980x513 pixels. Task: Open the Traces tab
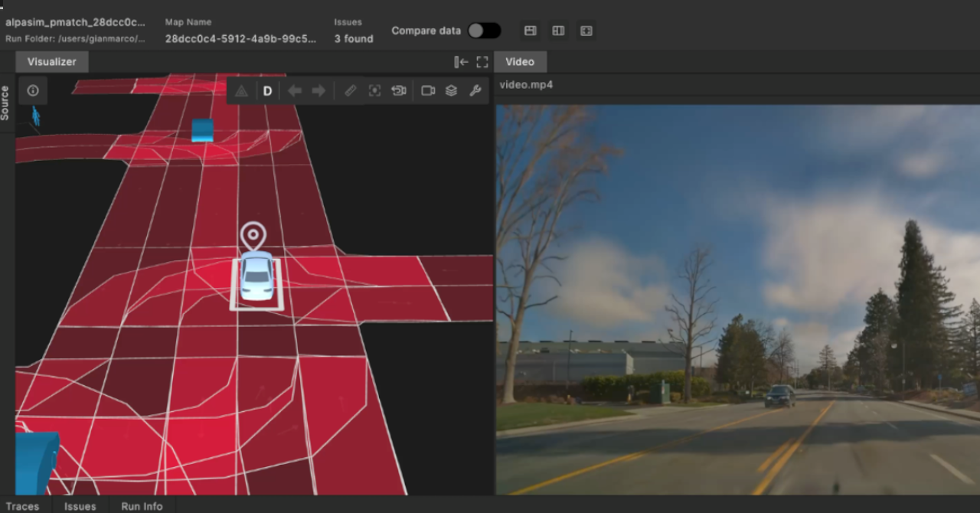coord(22,506)
